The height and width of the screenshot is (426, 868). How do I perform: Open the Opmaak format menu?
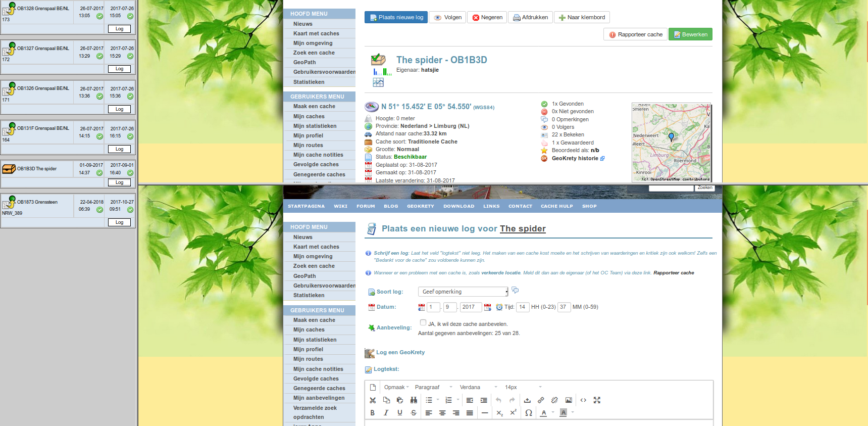pos(396,387)
